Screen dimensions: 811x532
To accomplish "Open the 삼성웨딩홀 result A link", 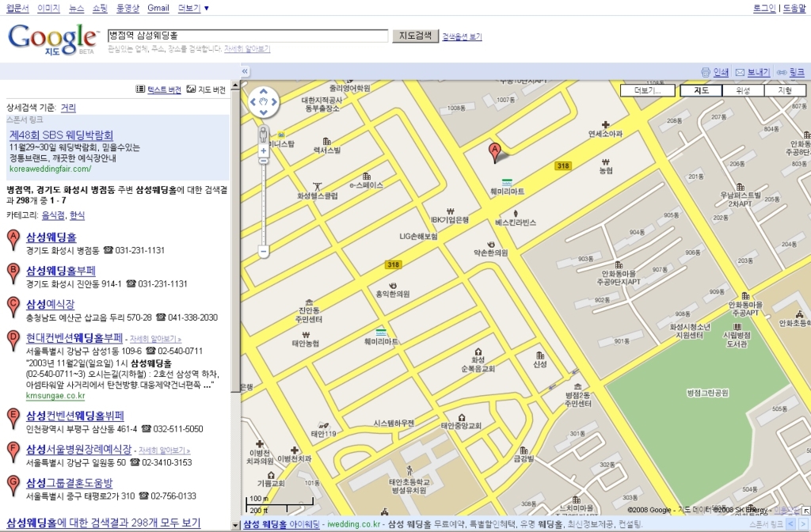I will [51, 237].
